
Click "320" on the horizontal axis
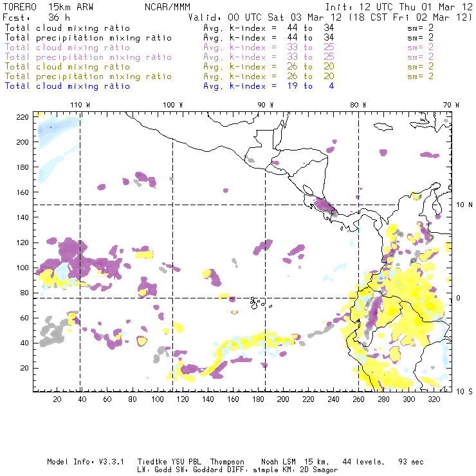(x=434, y=399)
